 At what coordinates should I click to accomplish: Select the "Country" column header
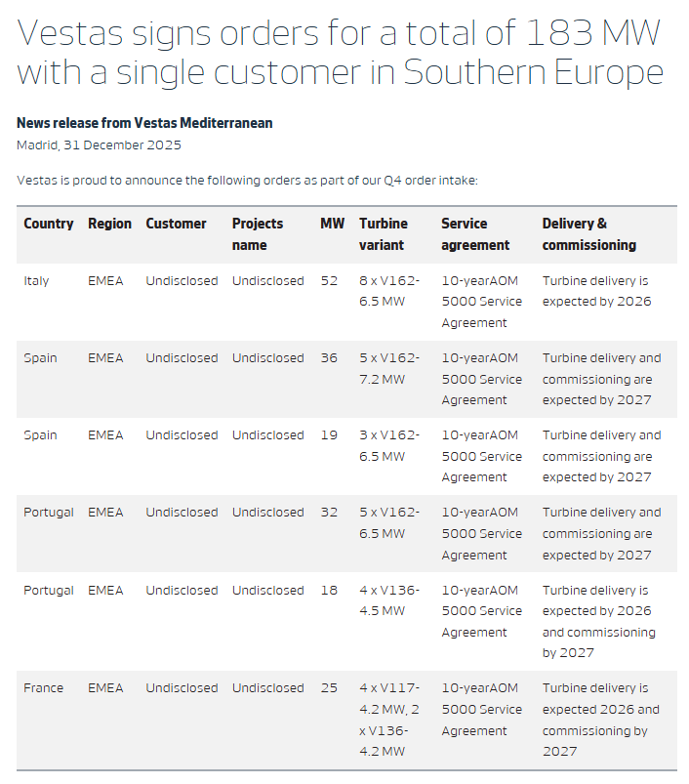pos(49,224)
